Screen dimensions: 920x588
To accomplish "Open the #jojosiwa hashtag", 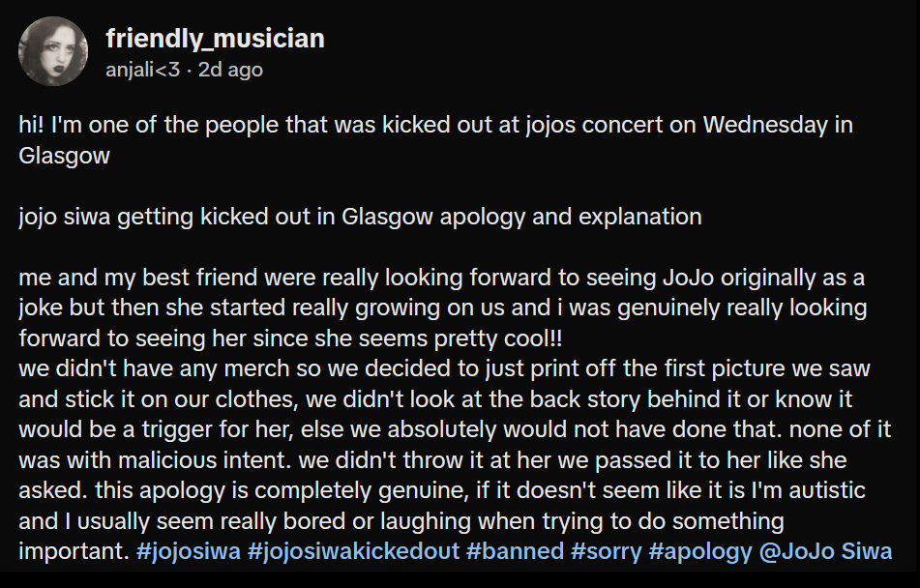I will 188,552.
